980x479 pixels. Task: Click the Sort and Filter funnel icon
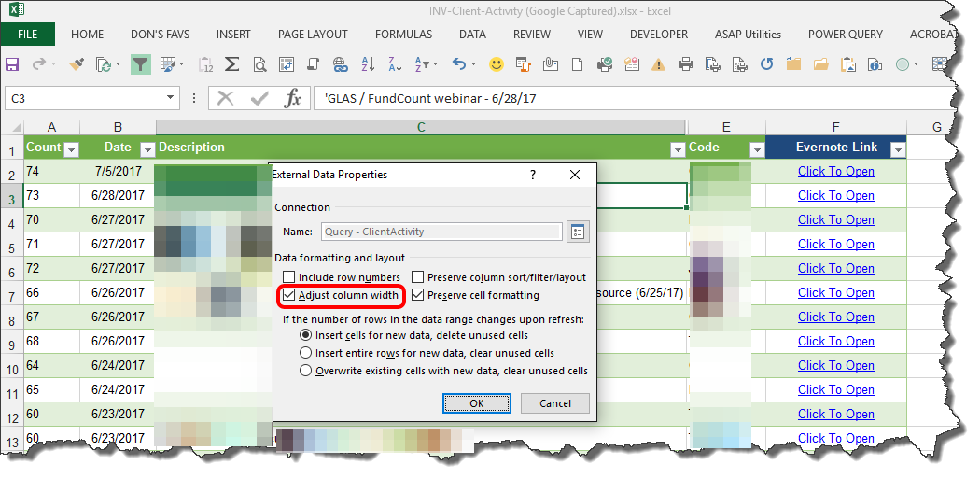point(422,63)
